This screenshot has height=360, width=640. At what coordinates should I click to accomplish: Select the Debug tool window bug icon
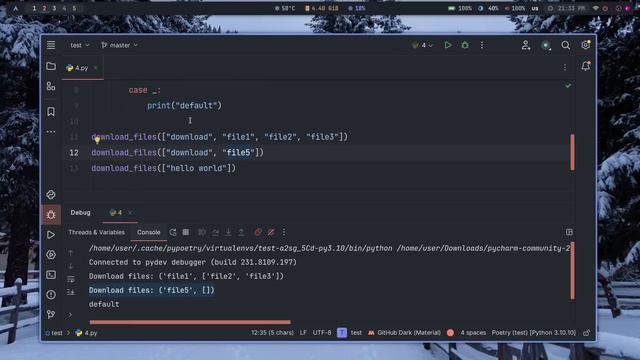(51, 215)
